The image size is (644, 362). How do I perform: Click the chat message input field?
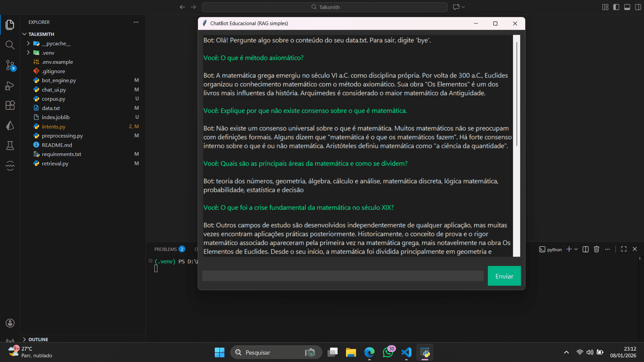pos(343,276)
